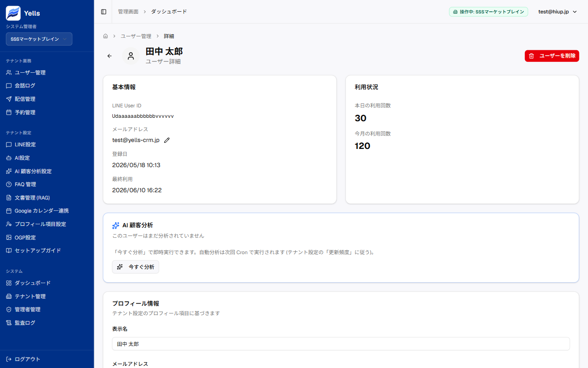Image resolution: width=588 pixels, height=368 pixels.
Task: Click the sparkle icon in AI 顧客分析 card title
Action: tap(115, 226)
